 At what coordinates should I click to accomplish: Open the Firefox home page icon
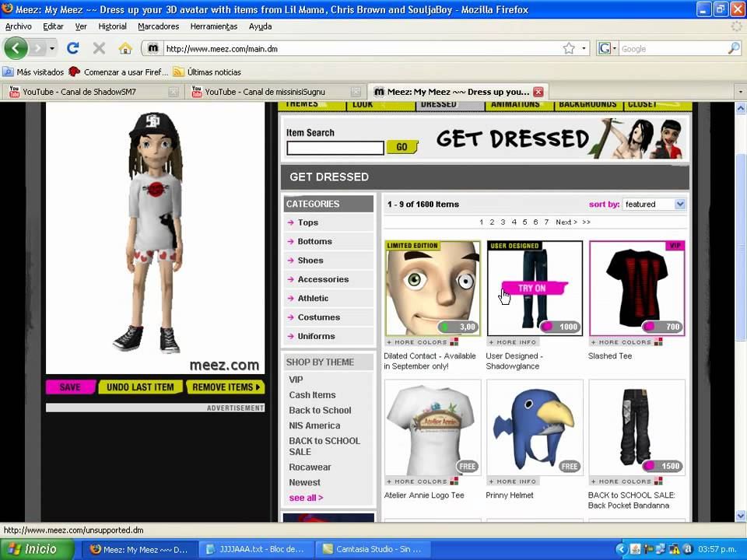pyautogui.click(x=125, y=48)
